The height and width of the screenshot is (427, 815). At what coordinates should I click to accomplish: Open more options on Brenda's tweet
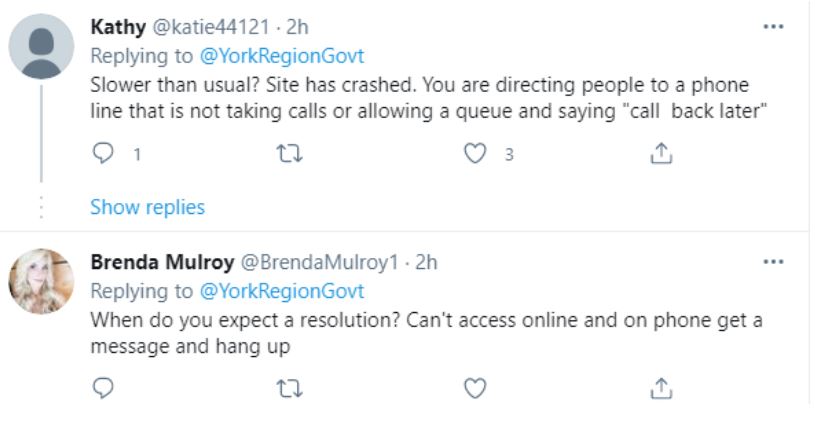[773, 262]
